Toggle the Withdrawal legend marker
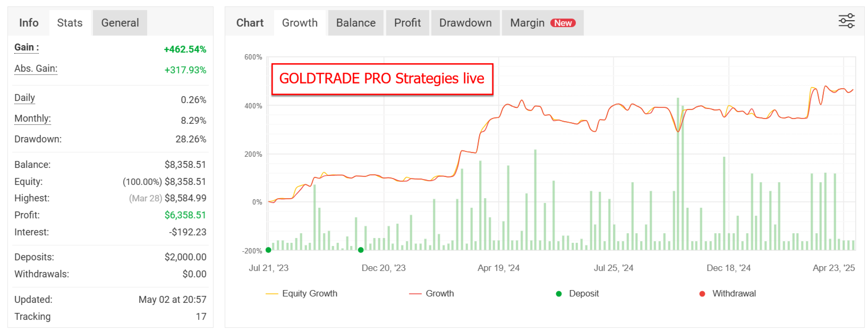 (x=727, y=293)
